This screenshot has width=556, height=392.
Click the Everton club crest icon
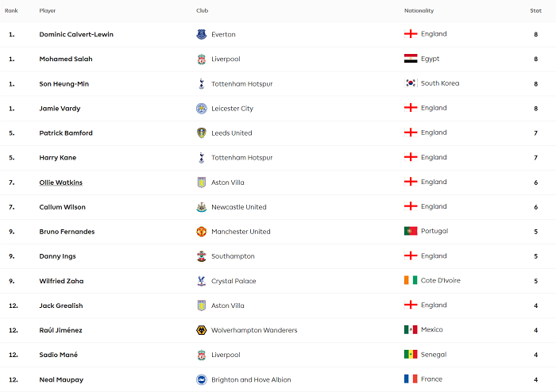click(201, 34)
